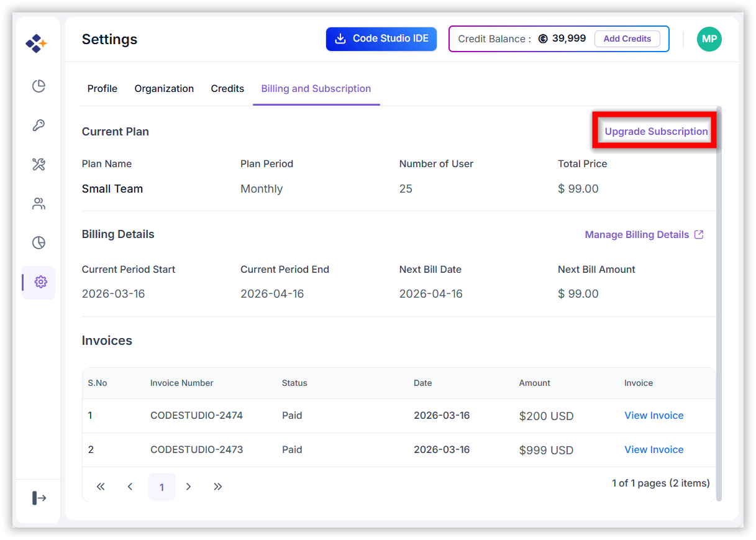Open the Credits tab

pos(227,89)
